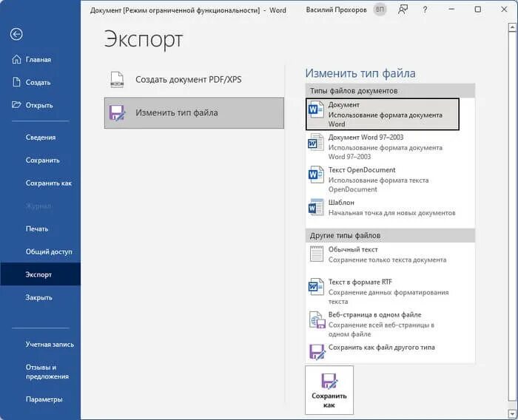Click the scrollbar up arrow

click(512, 27)
